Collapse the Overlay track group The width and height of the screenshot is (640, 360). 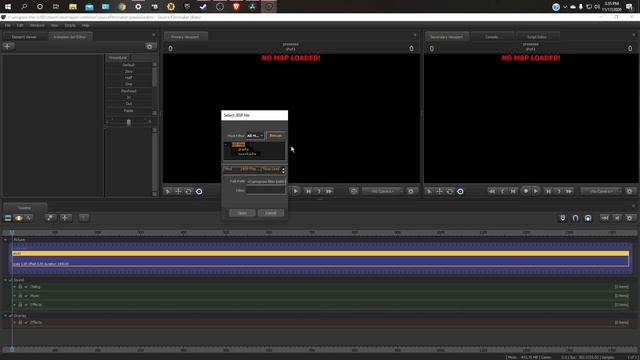pyautogui.click(x=5, y=316)
